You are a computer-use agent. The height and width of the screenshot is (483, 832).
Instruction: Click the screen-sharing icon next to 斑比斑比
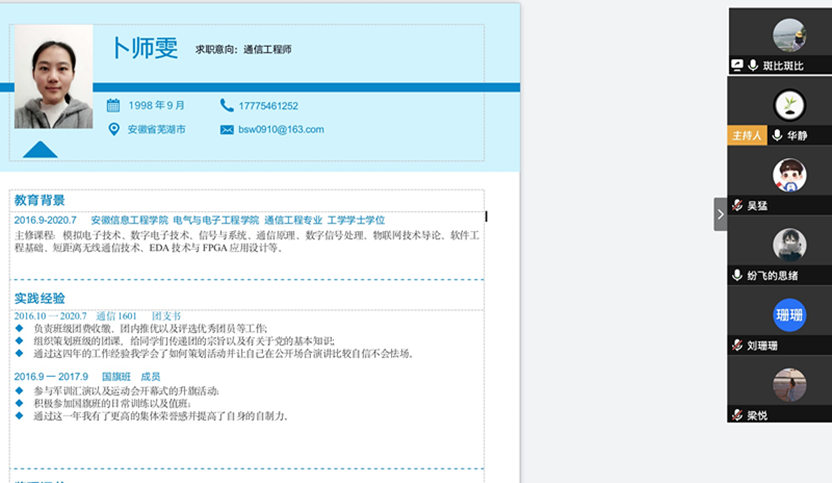[x=737, y=65]
